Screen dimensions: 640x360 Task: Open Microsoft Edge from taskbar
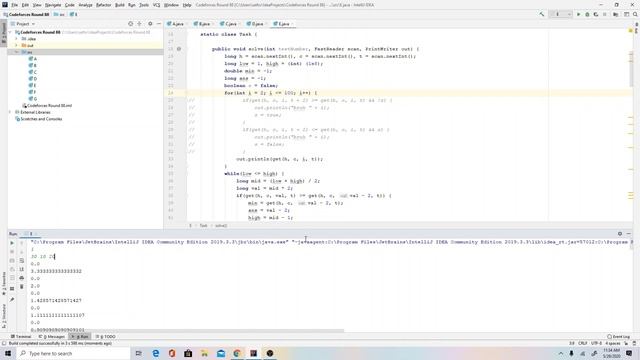pyautogui.click(x=156, y=353)
